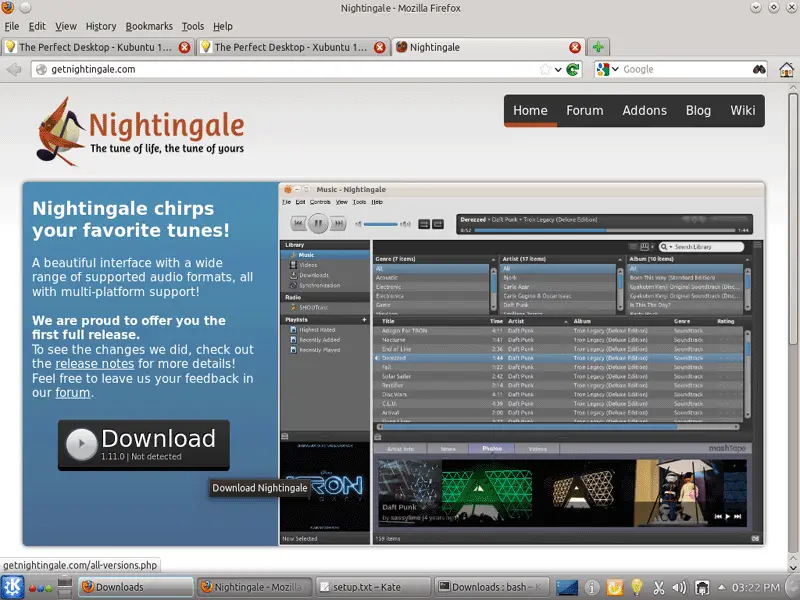Click the binoculars search icon
Viewport: 800px width, 600px height.
pyautogui.click(x=759, y=69)
